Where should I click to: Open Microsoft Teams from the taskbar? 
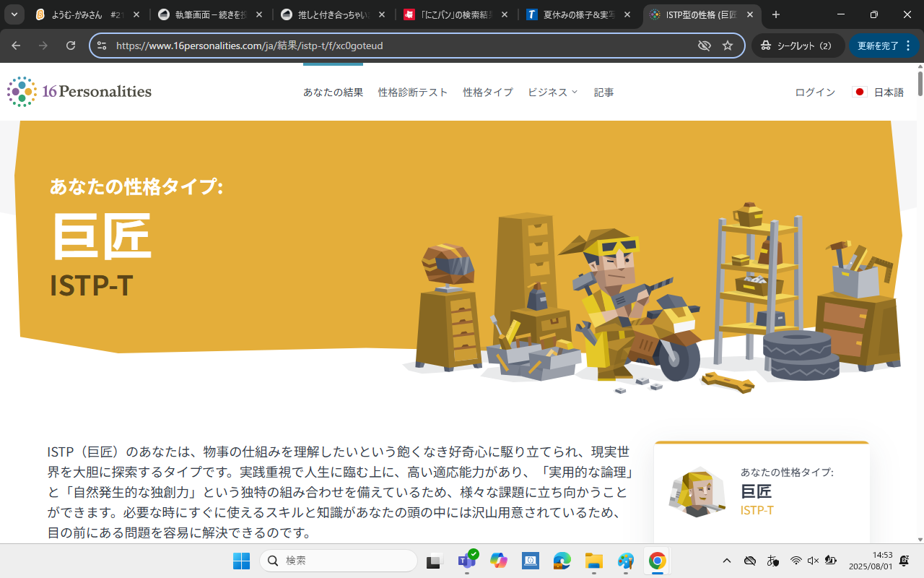[466, 561]
